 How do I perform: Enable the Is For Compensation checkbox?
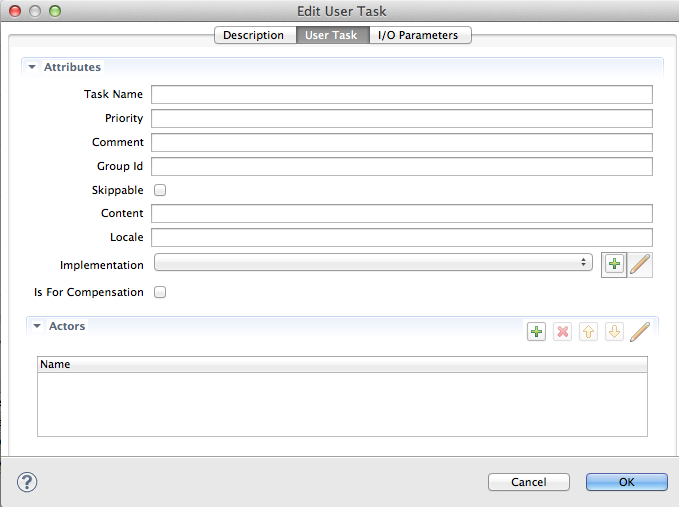coord(160,292)
